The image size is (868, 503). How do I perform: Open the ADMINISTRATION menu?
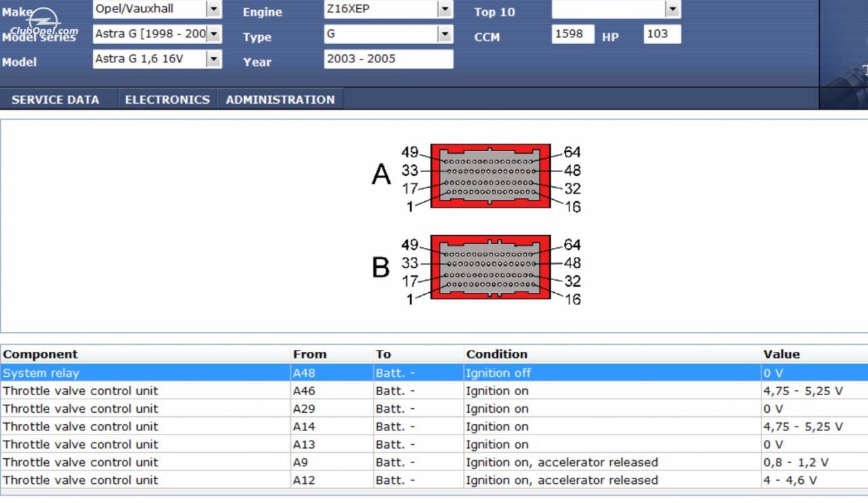point(280,100)
